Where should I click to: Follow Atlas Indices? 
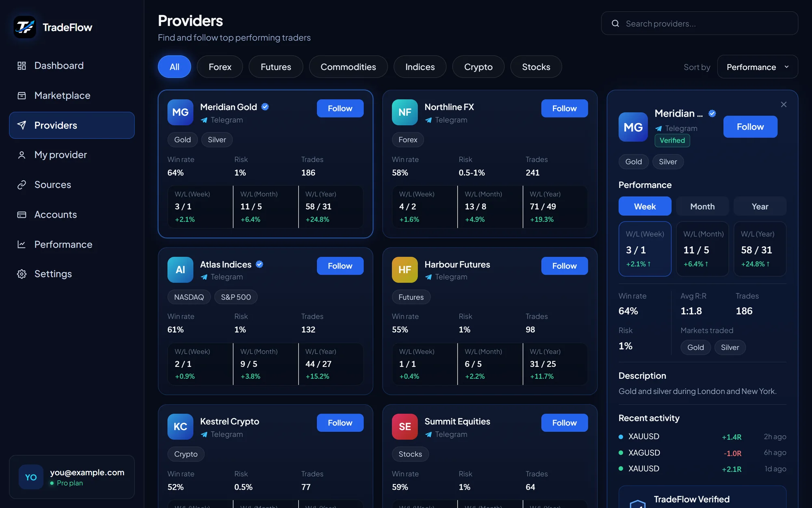340,266
